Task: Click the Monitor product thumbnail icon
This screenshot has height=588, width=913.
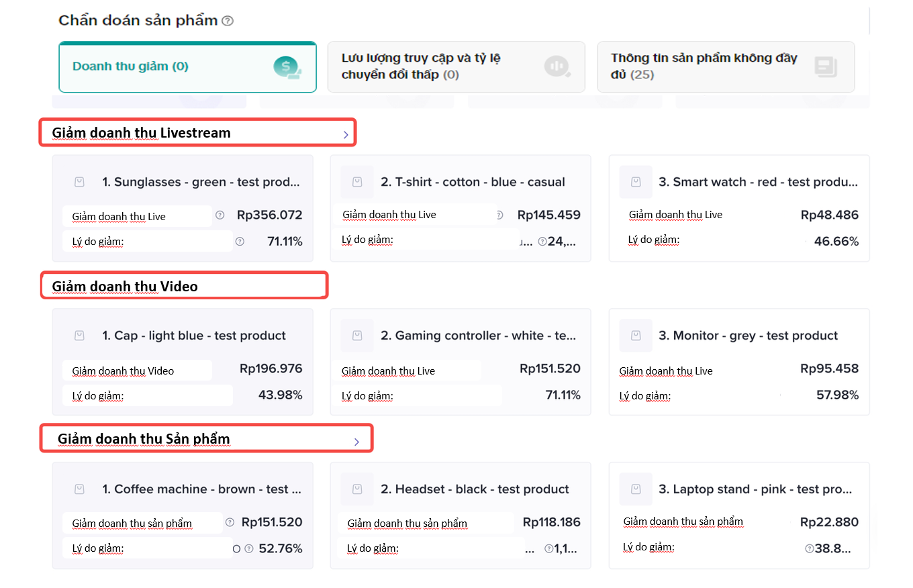Action: click(x=635, y=336)
